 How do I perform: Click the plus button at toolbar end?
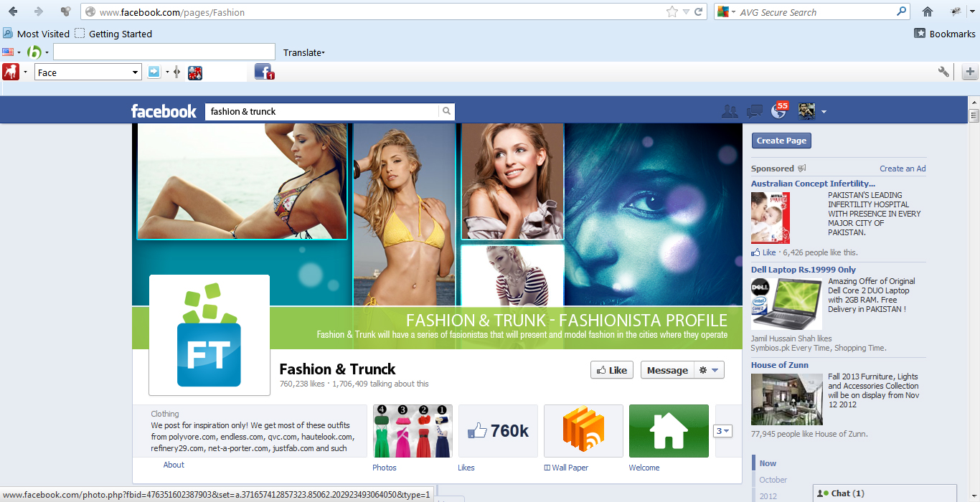(x=970, y=72)
